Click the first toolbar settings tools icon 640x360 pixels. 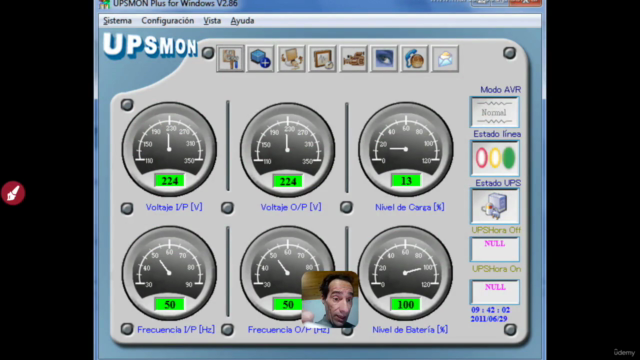230,59
